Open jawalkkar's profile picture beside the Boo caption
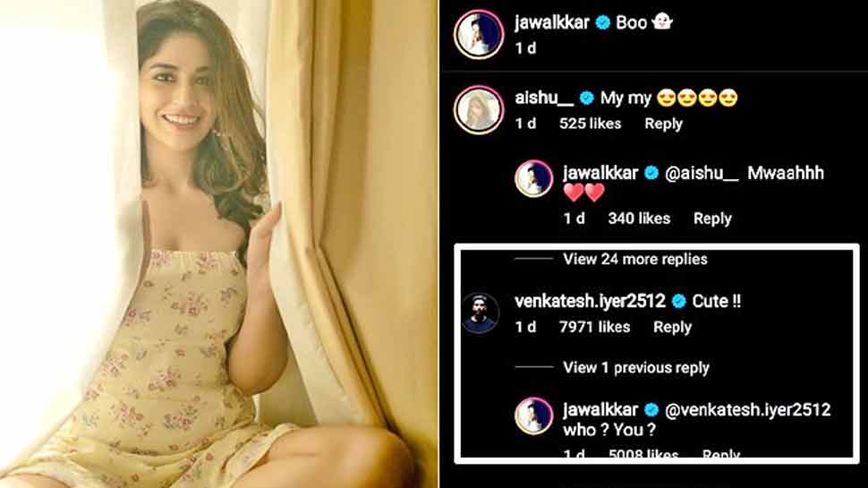Image resolution: width=868 pixels, height=488 pixels. 479,34
